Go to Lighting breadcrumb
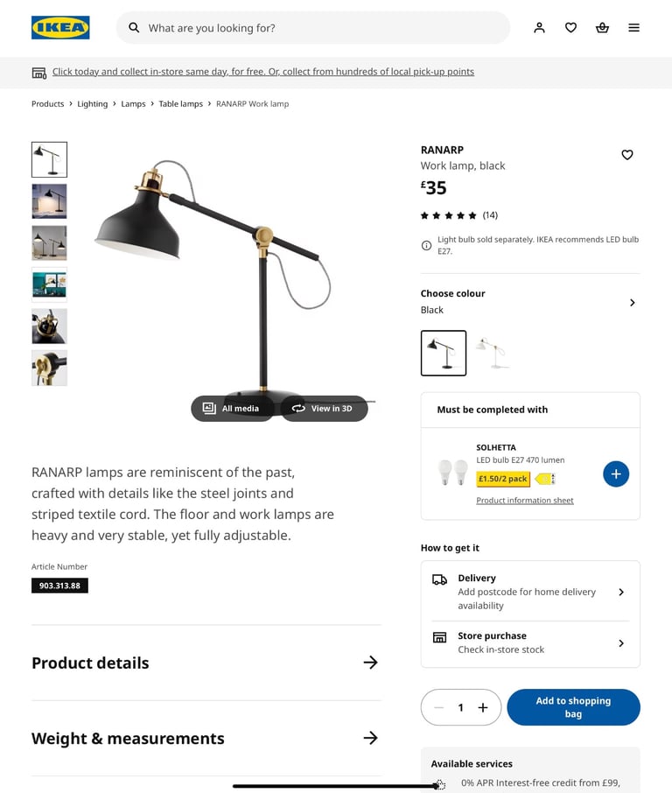 click(x=92, y=103)
